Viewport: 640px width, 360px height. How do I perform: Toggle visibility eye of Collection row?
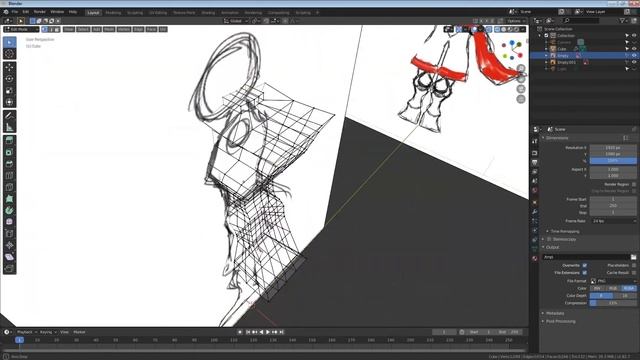[634, 36]
